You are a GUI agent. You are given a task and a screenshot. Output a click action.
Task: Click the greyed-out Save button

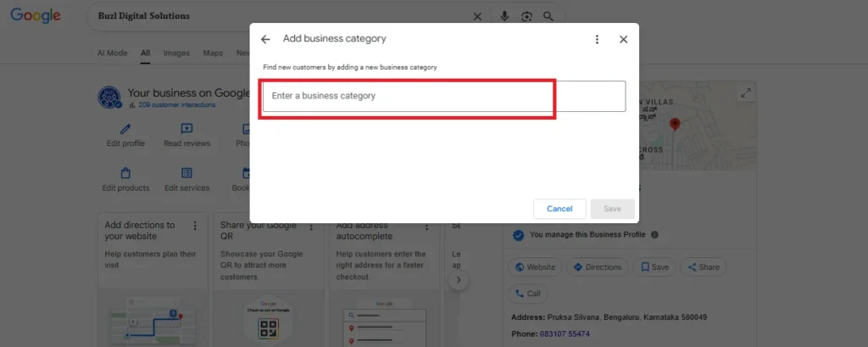point(612,209)
